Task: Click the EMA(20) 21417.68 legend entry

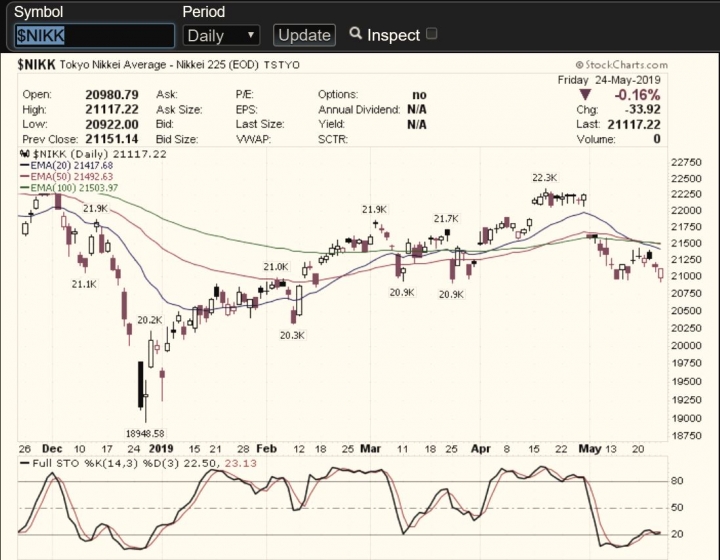Action: coord(66,165)
